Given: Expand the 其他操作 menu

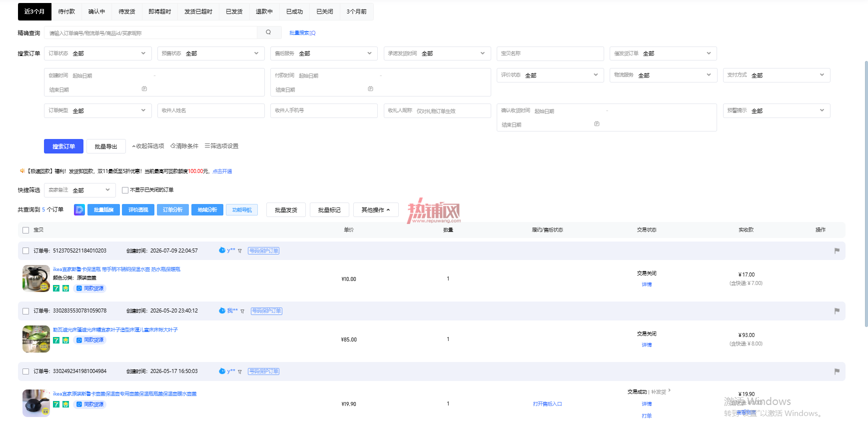Looking at the screenshot, I should tap(376, 210).
